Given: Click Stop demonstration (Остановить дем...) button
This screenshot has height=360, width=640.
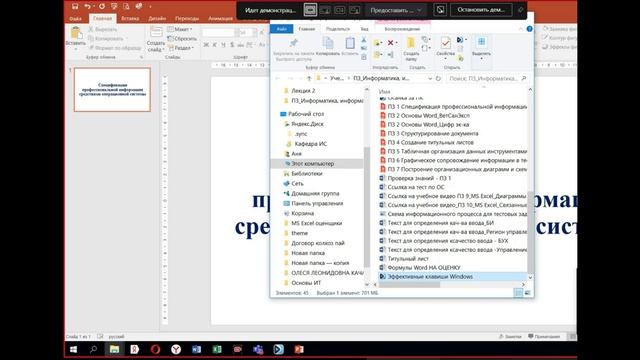Looking at the screenshot, I should [x=481, y=10].
